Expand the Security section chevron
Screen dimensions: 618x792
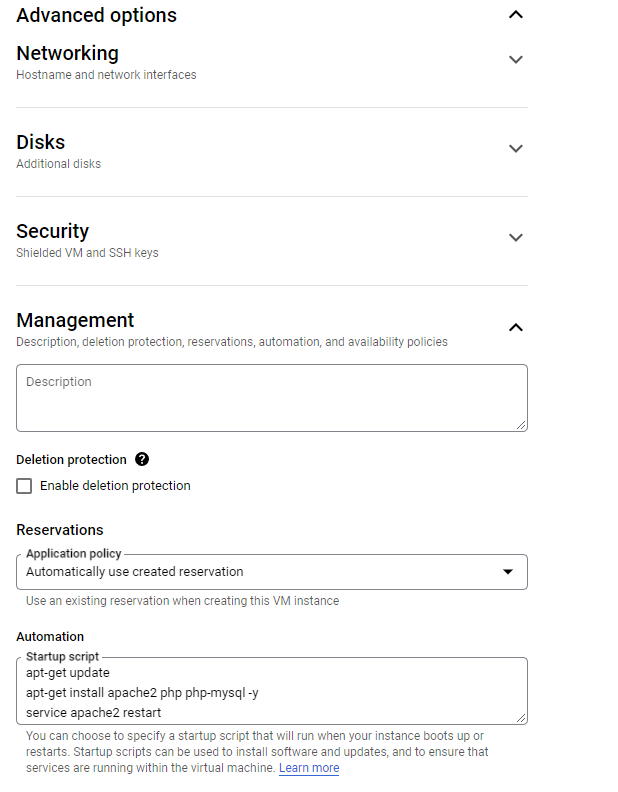pyautogui.click(x=516, y=238)
